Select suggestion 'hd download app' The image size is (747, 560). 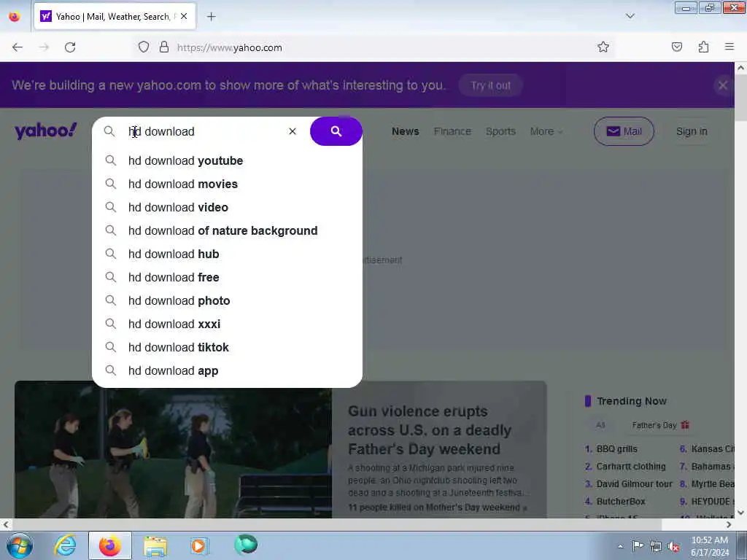click(x=228, y=370)
